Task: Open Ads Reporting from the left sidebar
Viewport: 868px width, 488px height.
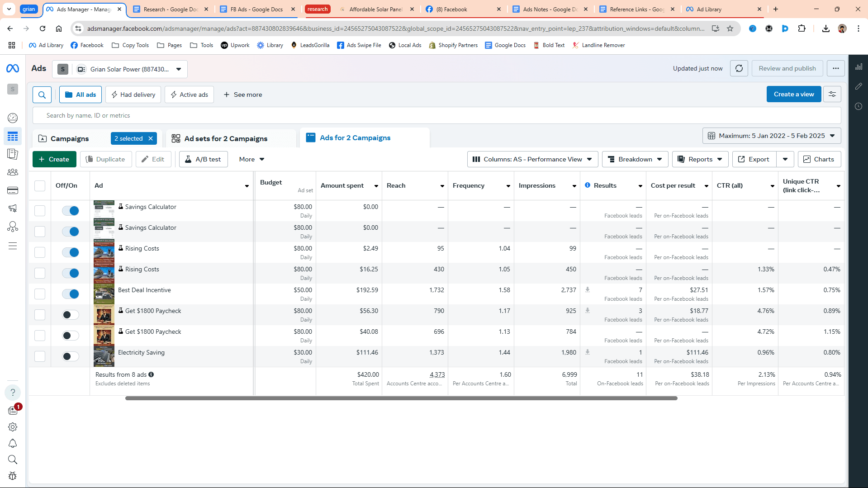Action: point(13,155)
